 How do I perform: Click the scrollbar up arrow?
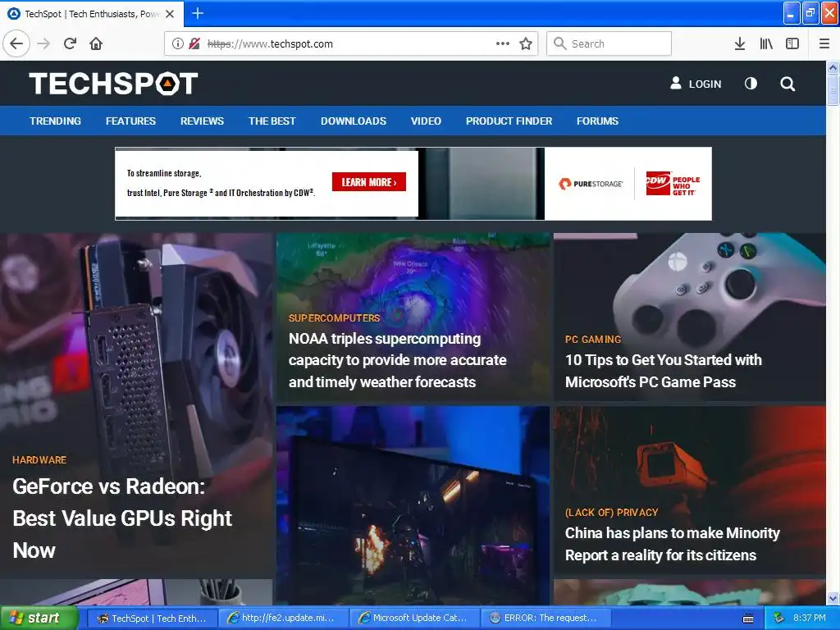click(833, 67)
